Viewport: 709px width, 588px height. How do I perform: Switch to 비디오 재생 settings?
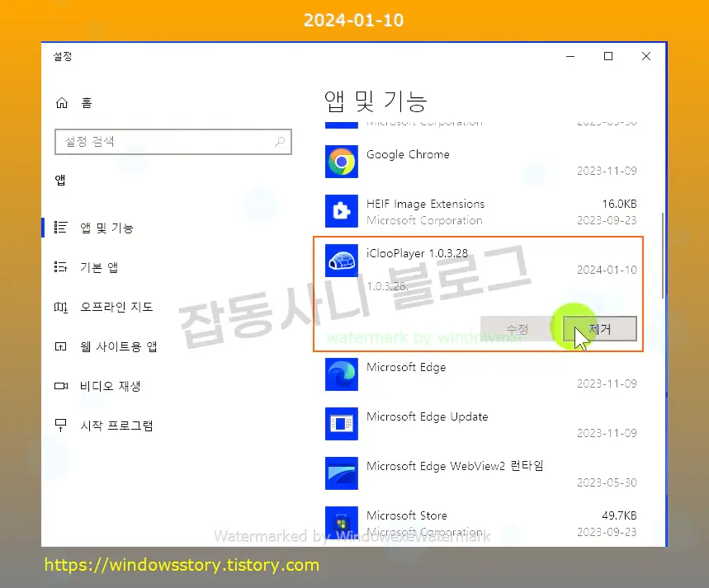111,386
